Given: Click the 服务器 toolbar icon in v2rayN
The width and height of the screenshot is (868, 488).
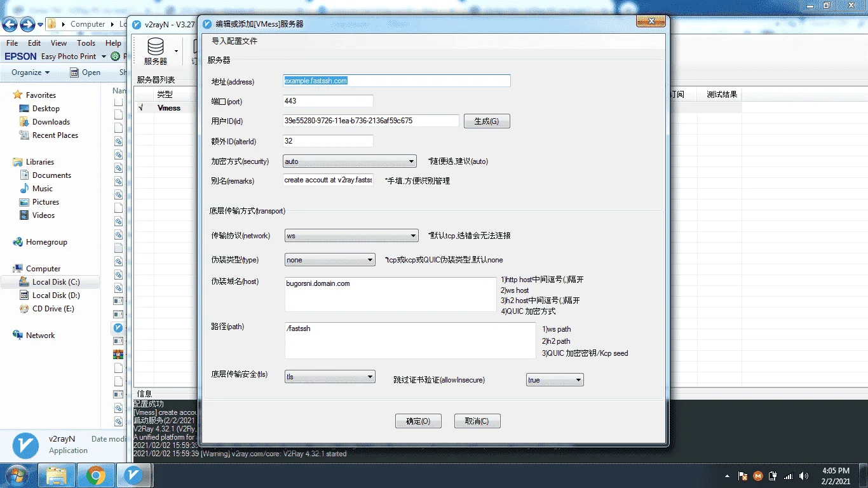Looking at the screenshot, I should point(156,51).
